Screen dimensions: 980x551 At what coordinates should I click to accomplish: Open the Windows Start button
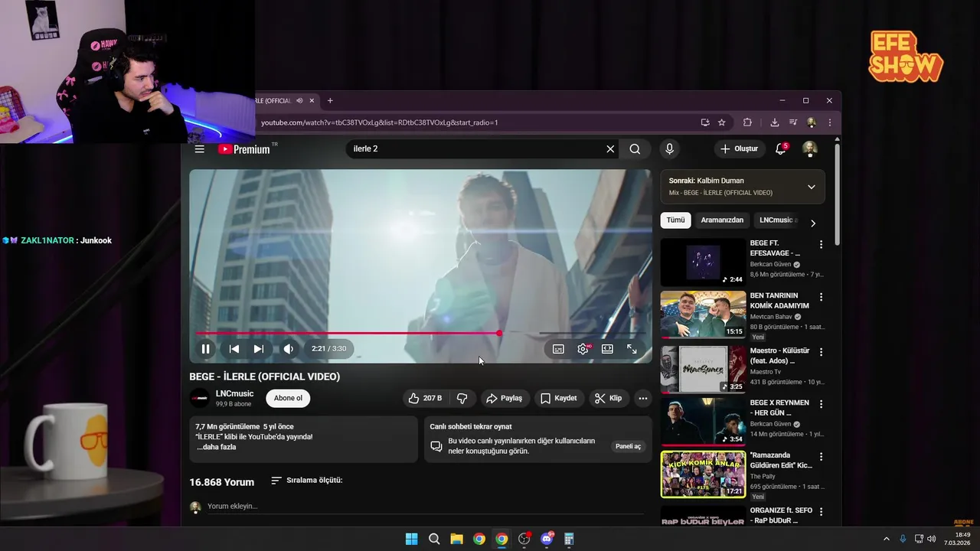(x=411, y=539)
